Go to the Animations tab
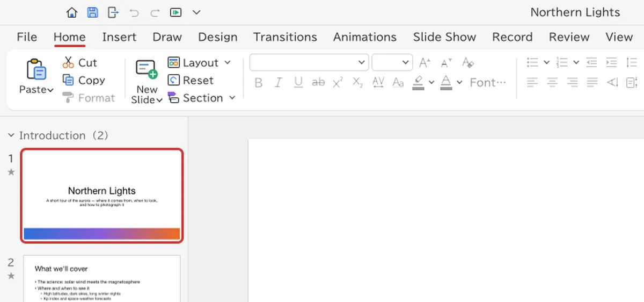Screen dimensions: 644x302 tap(365, 37)
